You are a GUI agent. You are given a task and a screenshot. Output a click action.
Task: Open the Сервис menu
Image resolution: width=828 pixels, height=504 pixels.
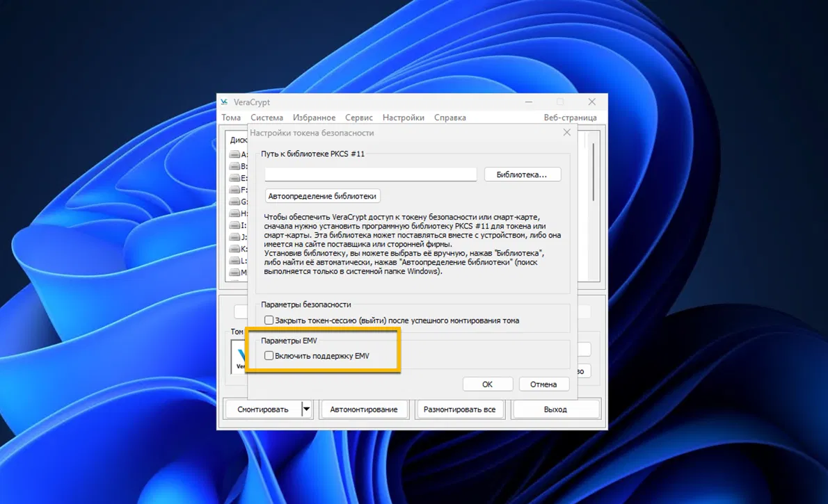(x=358, y=117)
